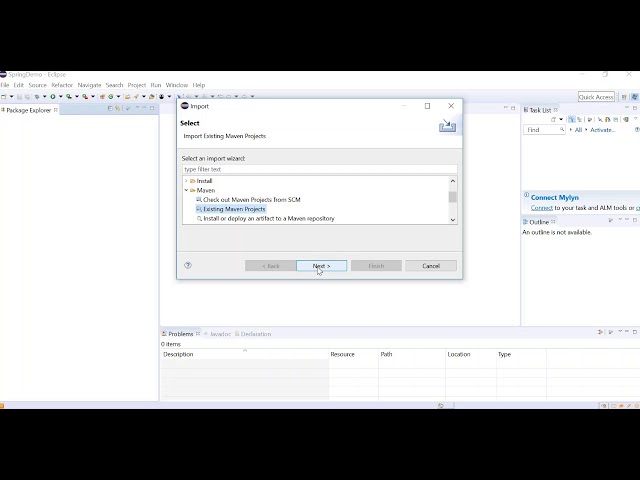Click the Cancel button in Import dialog

tap(431, 266)
